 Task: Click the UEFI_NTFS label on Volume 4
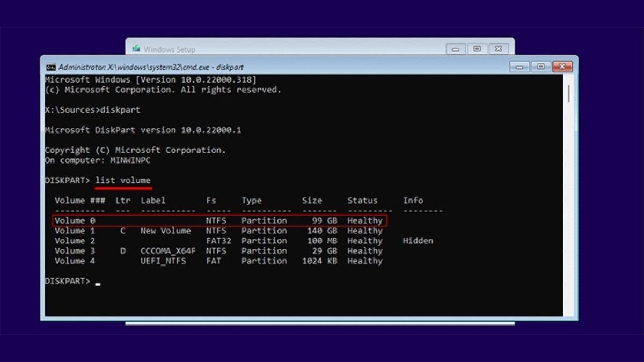[163, 261]
